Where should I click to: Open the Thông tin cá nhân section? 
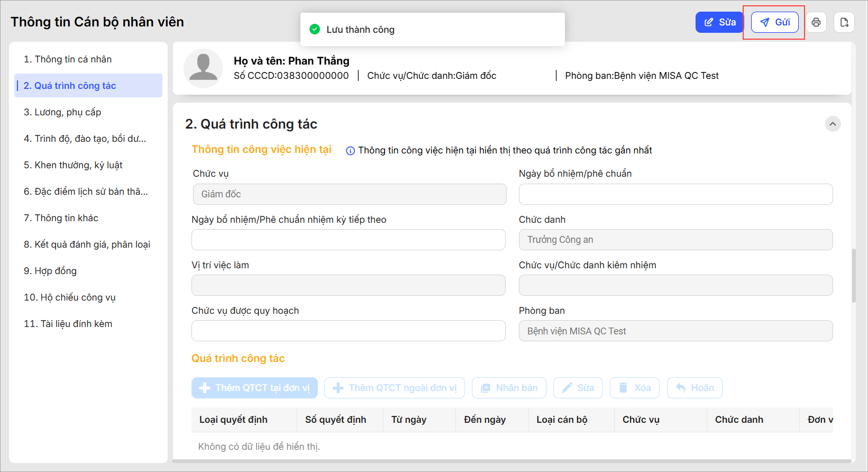click(x=68, y=59)
